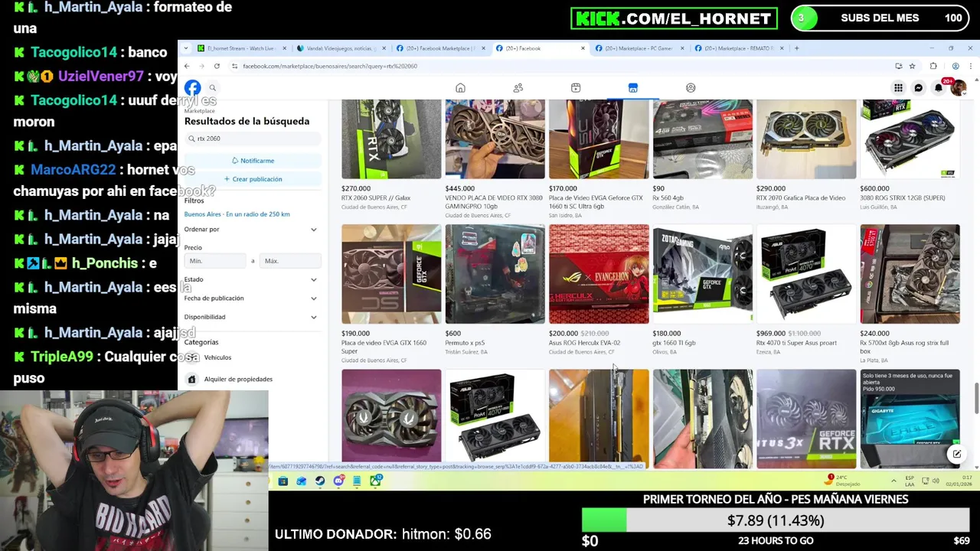Open Rx 5700xt 8gb Asus rog strix thumbnail
The height and width of the screenshot is (551, 980).
tap(910, 274)
